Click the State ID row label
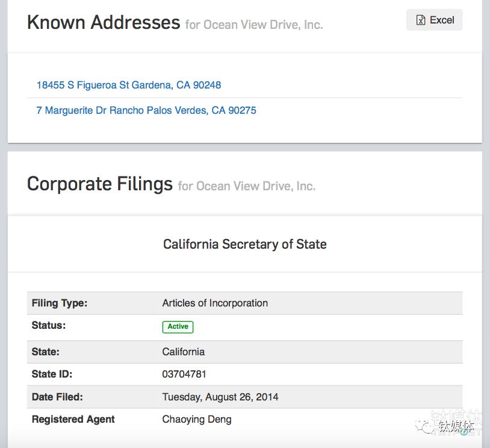Image resolution: width=490 pixels, height=448 pixels. click(52, 374)
